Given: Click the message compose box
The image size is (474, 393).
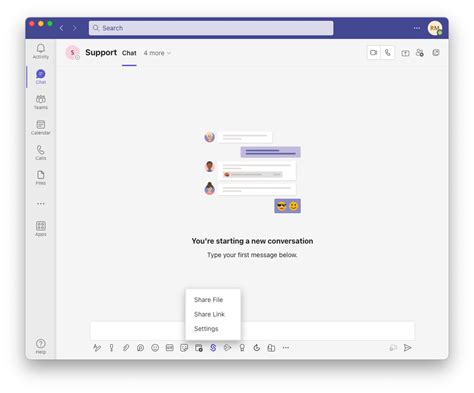Looking at the screenshot, I should tap(252, 331).
